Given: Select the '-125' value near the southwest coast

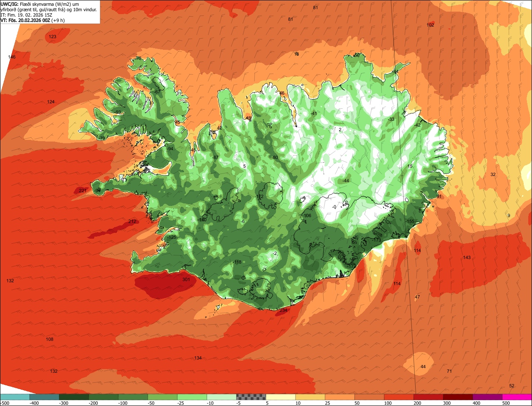Looking at the screenshot, I should click(172, 237).
